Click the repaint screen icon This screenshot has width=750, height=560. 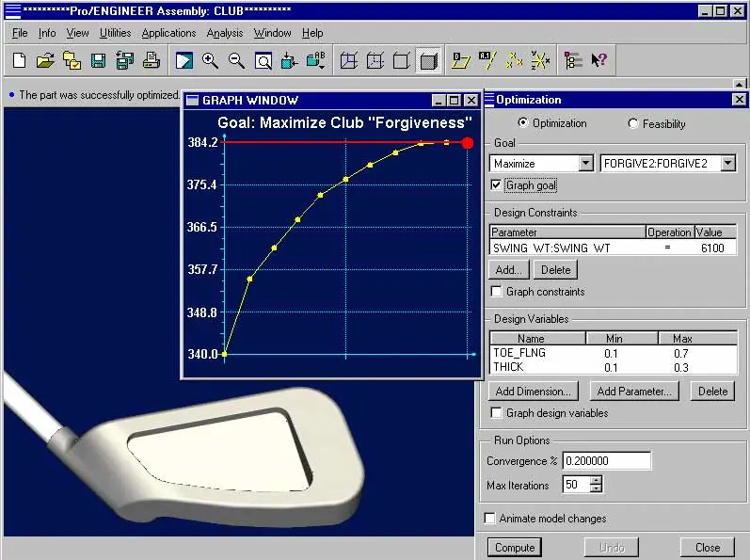(184, 61)
